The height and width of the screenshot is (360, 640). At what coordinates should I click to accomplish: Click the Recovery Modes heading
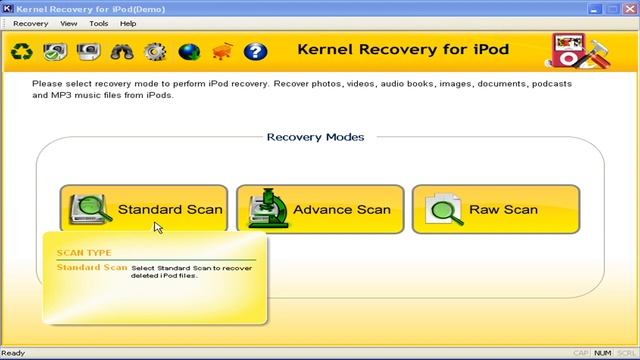click(x=315, y=137)
